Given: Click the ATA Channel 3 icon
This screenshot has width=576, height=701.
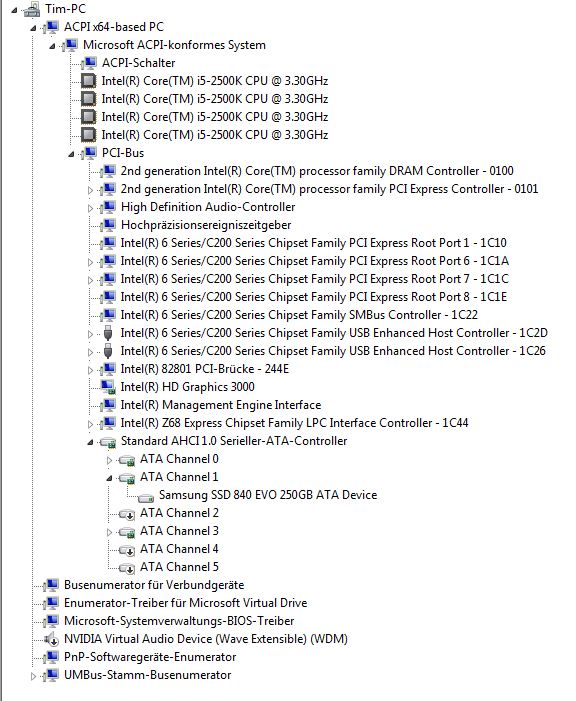Looking at the screenshot, I should coord(127,532).
